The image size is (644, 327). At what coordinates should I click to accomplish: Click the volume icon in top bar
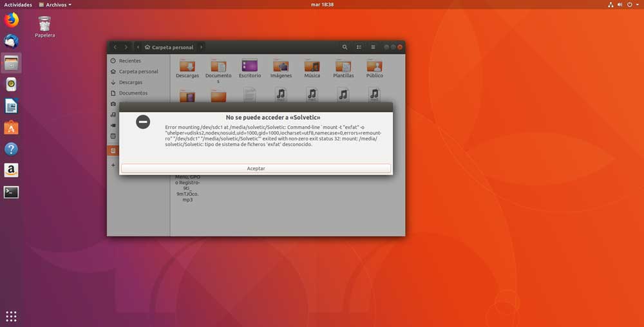[x=620, y=5]
